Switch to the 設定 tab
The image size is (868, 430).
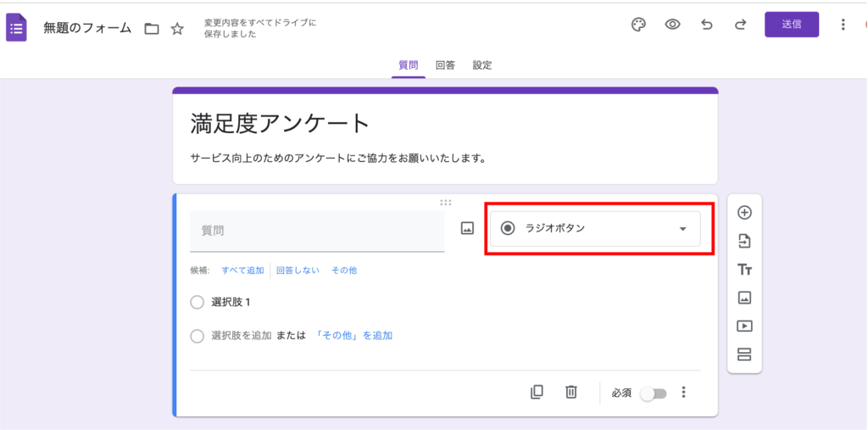482,65
